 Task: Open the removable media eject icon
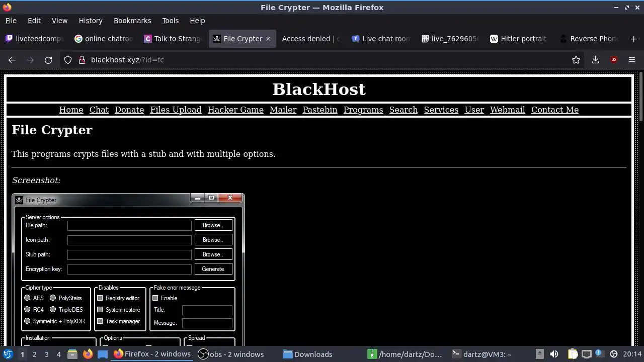click(x=539, y=354)
